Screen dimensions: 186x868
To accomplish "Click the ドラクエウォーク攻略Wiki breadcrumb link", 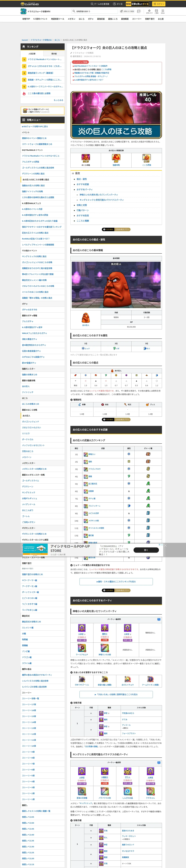I will 41,40.
